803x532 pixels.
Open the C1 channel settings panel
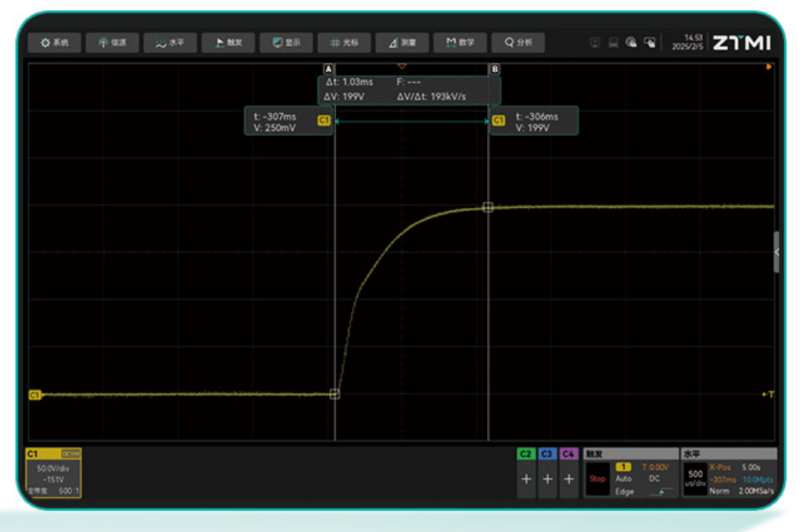coord(53,473)
